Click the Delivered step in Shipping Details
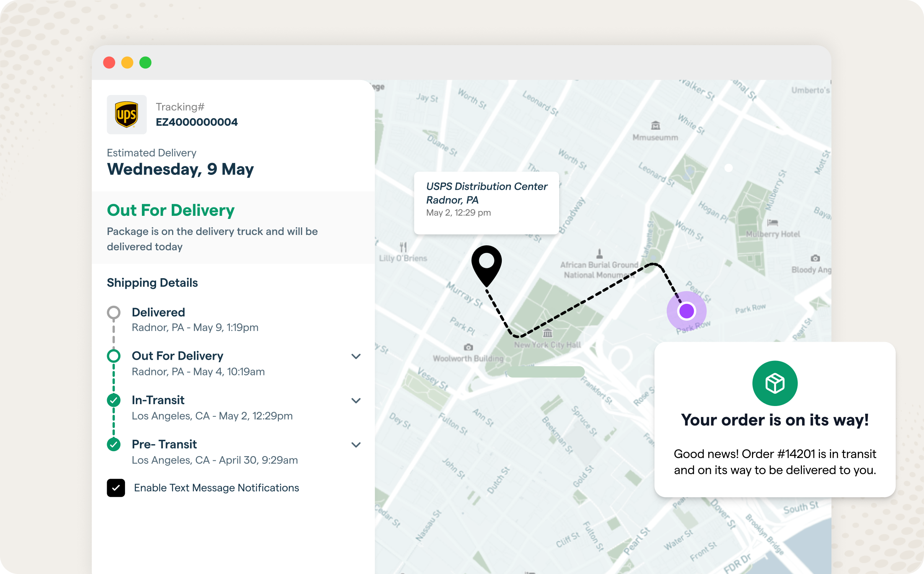Viewport: 924px width, 574px height. pyautogui.click(x=158, y=312)
